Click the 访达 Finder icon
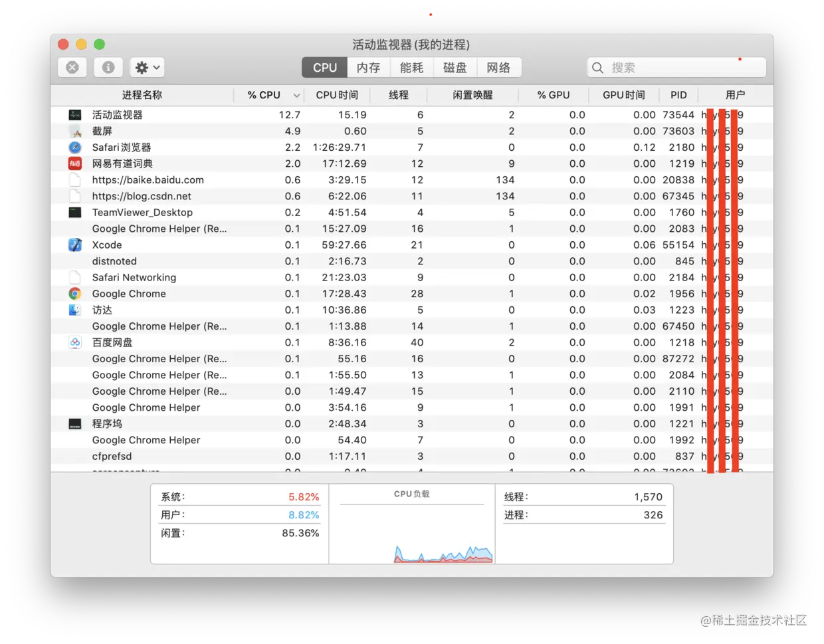824x644 pixels. [75, 310]
